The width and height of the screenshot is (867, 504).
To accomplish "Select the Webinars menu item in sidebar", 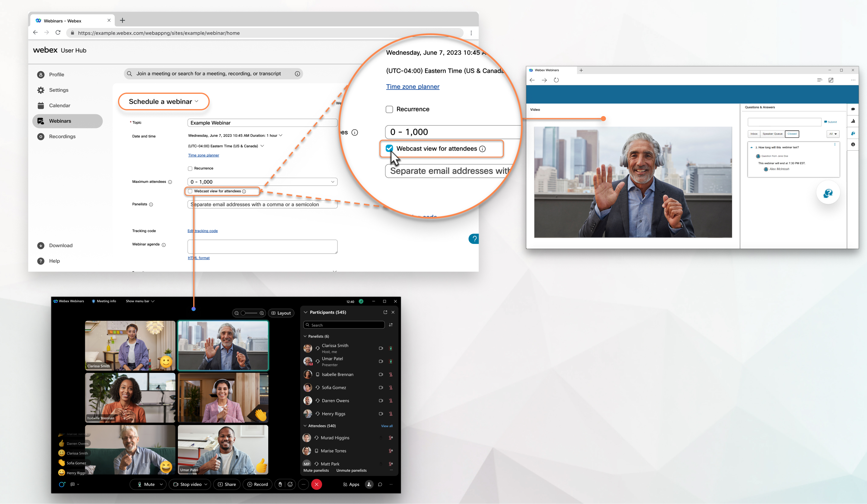I will pyautogui.click(x=60, y=121).
